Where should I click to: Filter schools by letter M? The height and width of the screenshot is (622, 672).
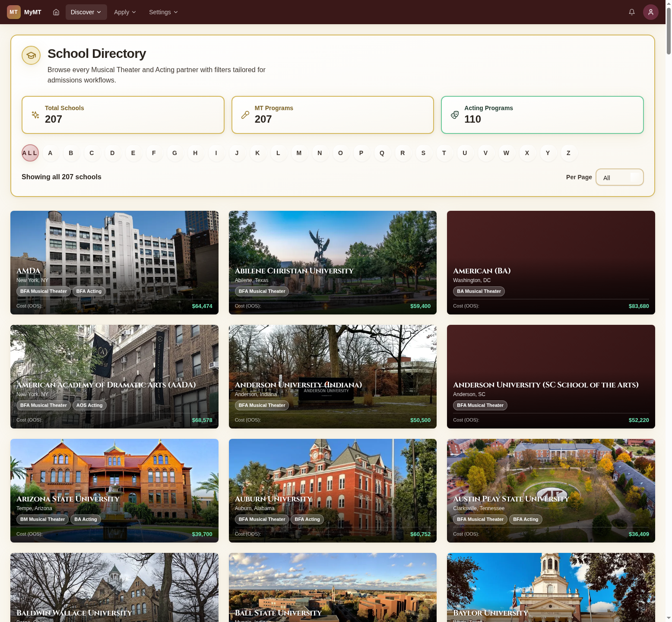click(x=299, y=153)
